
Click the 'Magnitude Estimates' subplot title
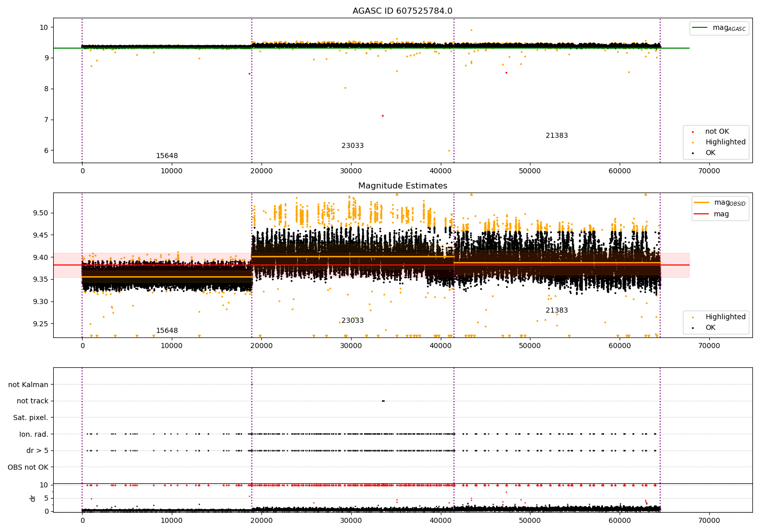click(x=402, y=186)
